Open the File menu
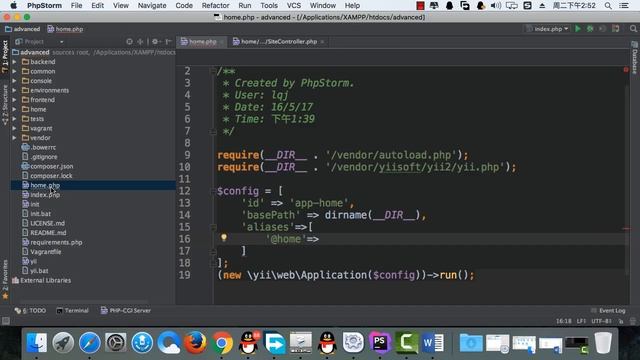640x360 pixels. point(76,6)
